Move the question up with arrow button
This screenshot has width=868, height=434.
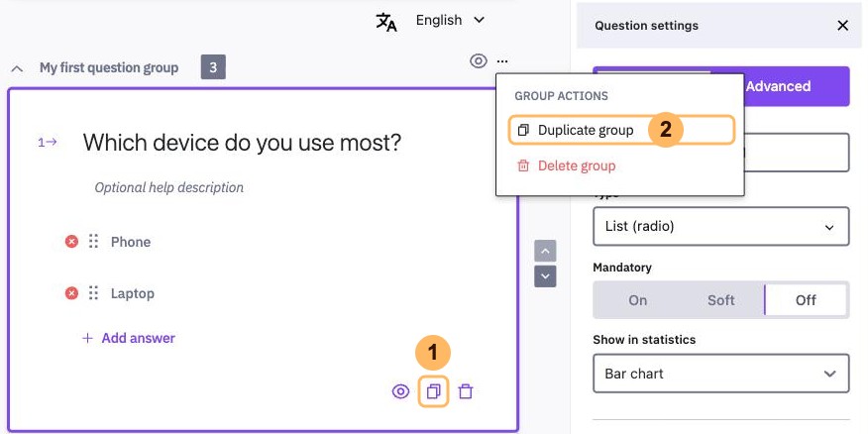pyautogui.click(x=545, y=251)
